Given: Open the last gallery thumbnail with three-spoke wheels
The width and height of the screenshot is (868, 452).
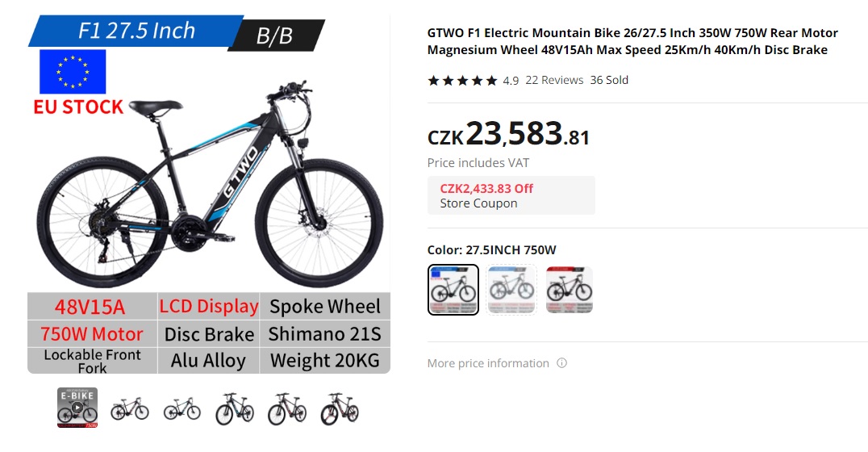Looking at the screenshot, I should (340, 408).
